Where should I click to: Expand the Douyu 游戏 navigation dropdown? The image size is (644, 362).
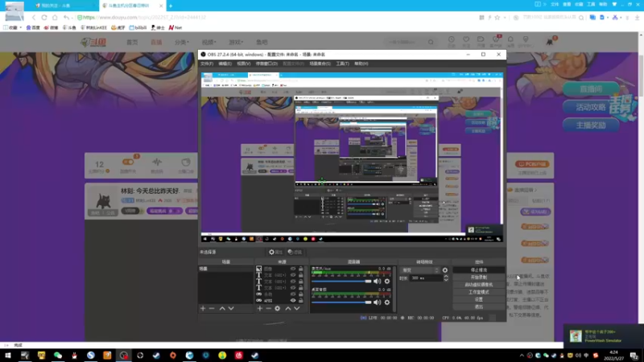point(236,42)
